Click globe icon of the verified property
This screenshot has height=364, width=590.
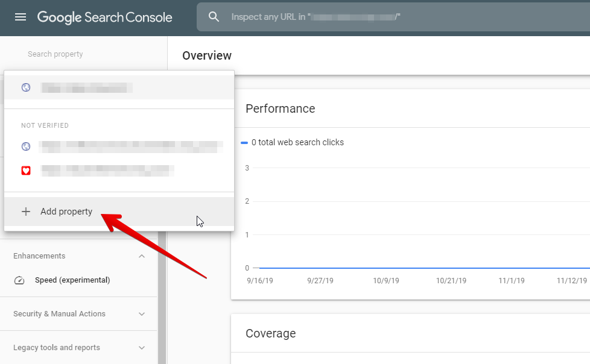point(26,87)
